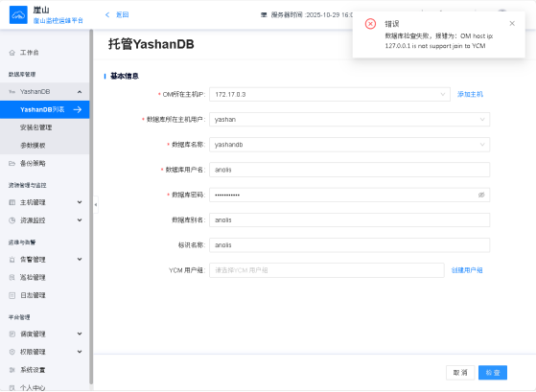
Task: Click the sidebar collapse handle
Action: point(96,204)
